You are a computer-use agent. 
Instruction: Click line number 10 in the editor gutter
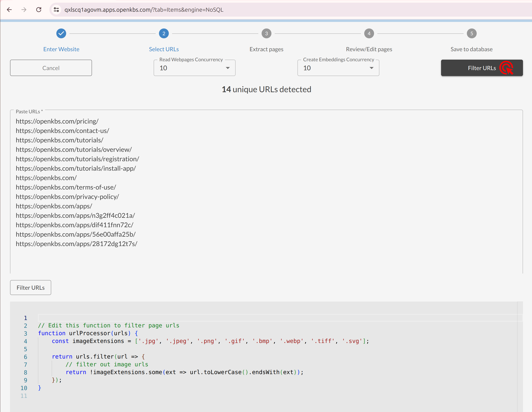click(x=24, y=388)
